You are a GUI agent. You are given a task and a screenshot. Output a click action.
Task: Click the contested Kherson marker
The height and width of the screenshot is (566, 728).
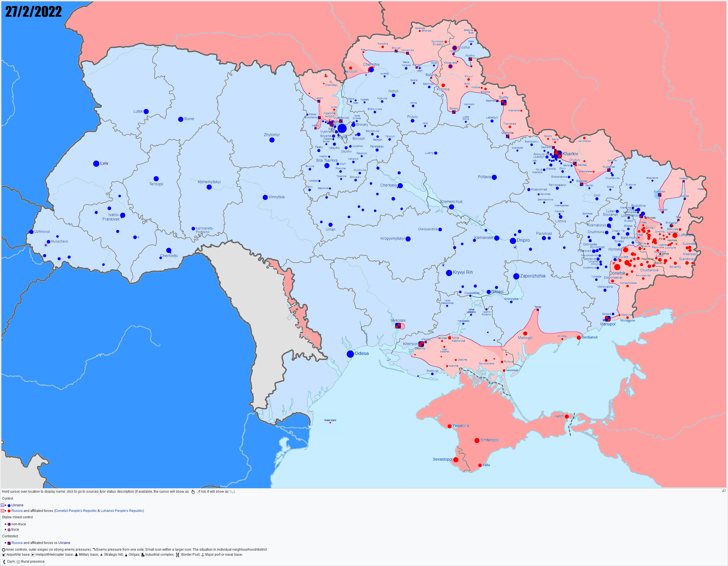click(421, 344)
